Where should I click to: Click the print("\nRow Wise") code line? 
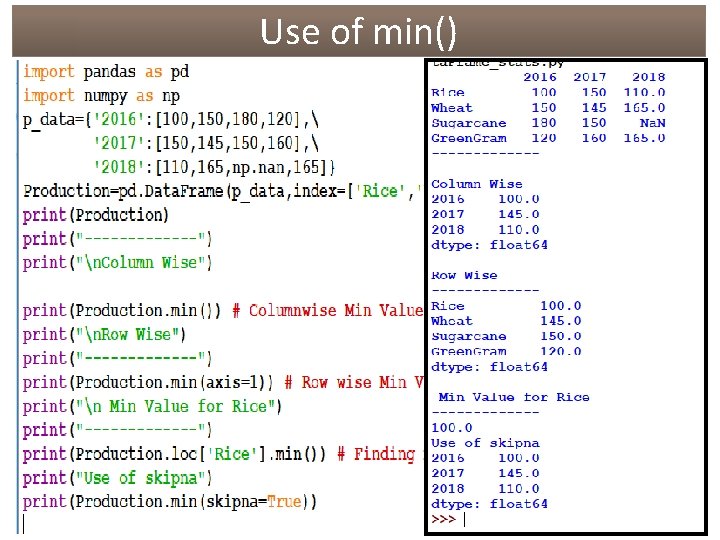(104, 335)
